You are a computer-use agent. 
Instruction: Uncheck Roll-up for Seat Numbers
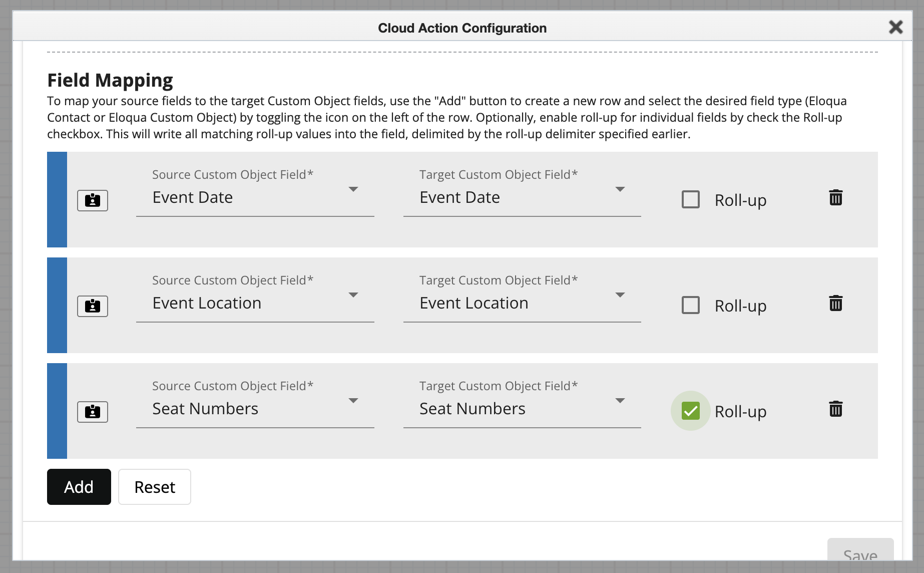click(x=691, y=411)
